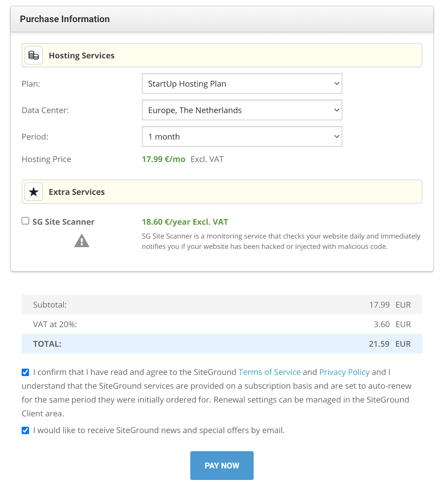This screenshot has width=448, height=490.
Task: Click the Subtotal amount 17.99 EUR
Action: (390, 305)
